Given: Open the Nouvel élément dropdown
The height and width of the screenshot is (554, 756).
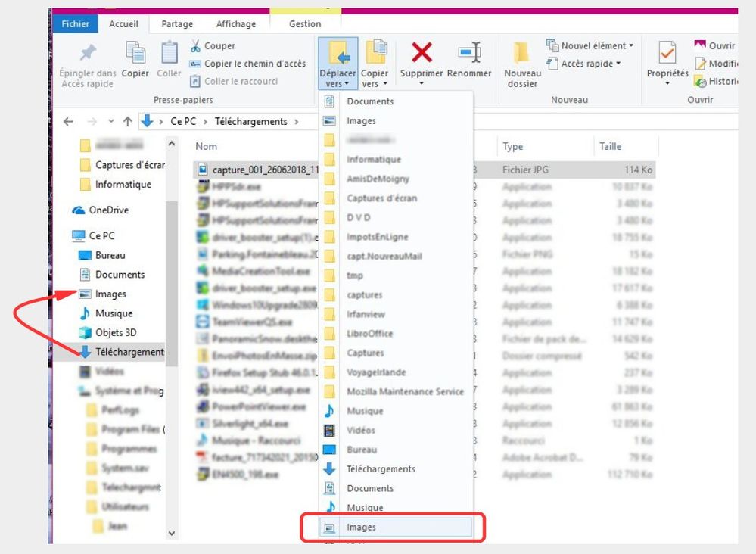Looking at the screenshot, I should 593,46.
